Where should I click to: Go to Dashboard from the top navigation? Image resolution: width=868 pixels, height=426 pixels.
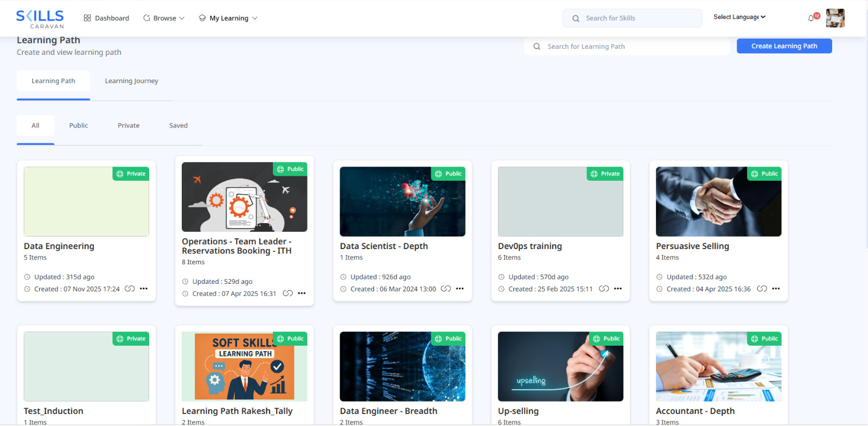tap(106, 18)
